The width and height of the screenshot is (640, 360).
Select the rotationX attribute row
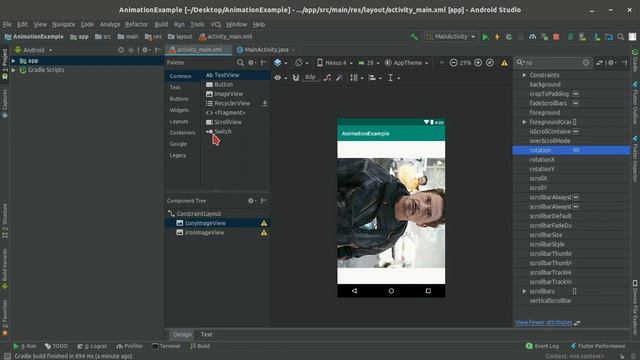click(x=571, y=160)
